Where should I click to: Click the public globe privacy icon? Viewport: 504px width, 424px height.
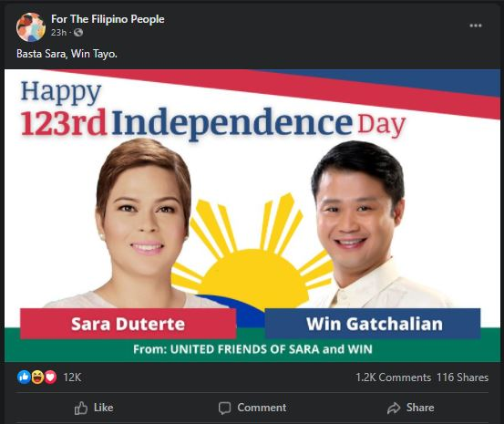coord(78,33)
